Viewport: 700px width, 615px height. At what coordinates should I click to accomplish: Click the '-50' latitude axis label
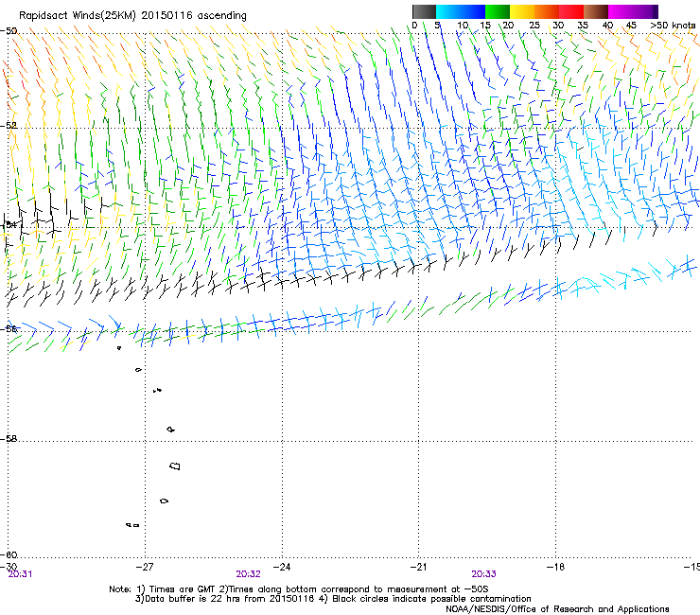coord(9,31)
